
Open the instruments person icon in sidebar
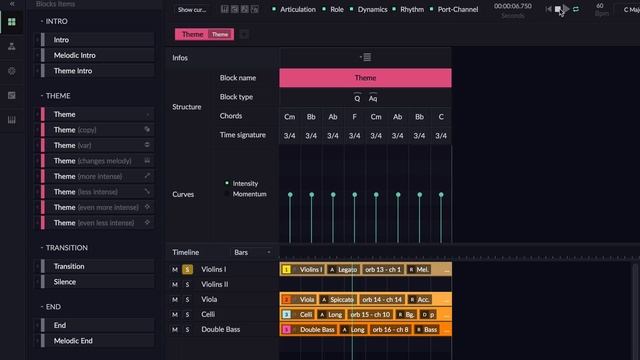click(x=12, y=46)
